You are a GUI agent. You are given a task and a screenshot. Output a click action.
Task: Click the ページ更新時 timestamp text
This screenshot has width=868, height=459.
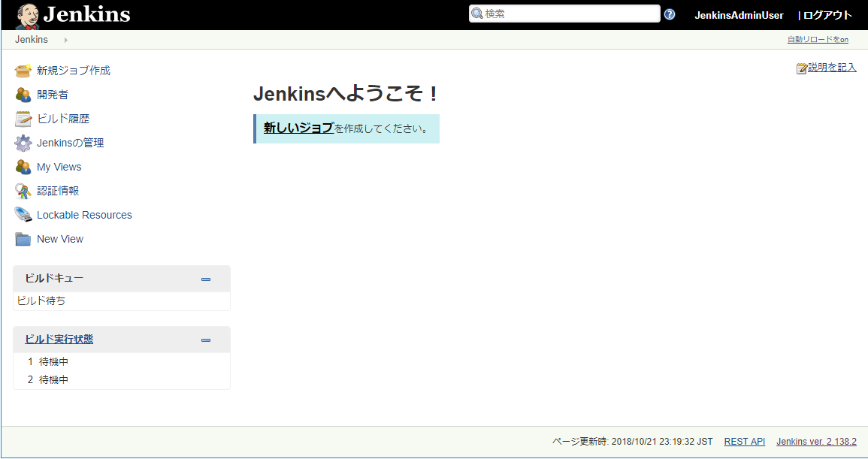click(632, 441)
